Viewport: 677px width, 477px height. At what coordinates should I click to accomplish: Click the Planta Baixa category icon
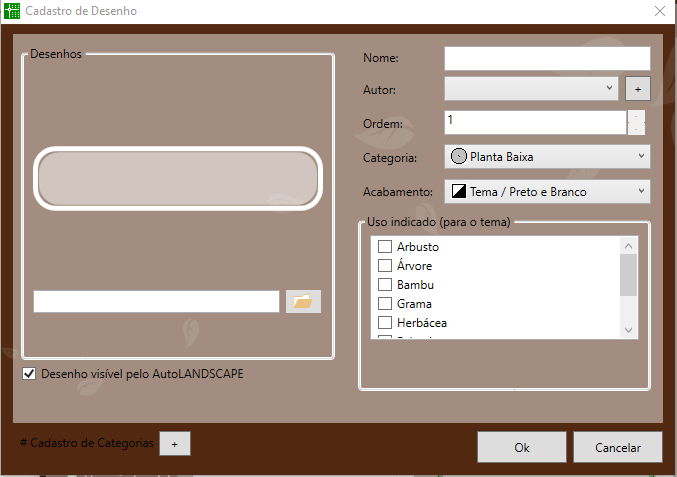(x=459, y=157)
